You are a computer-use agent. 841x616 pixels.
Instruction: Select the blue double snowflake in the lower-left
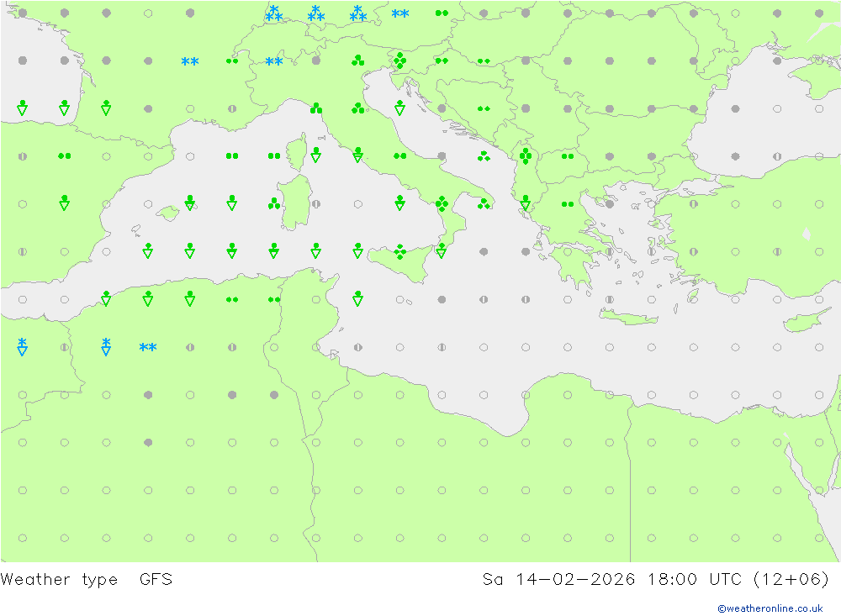(x=148, y=347)
